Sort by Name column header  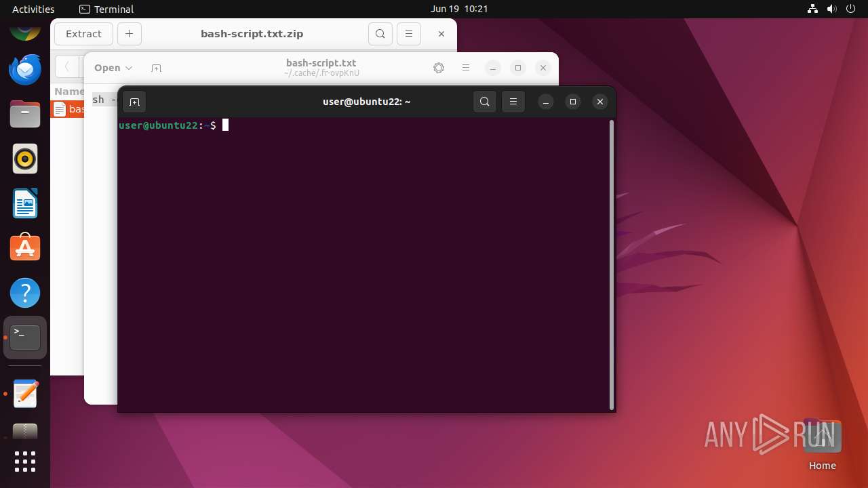(x=68, y=91)
